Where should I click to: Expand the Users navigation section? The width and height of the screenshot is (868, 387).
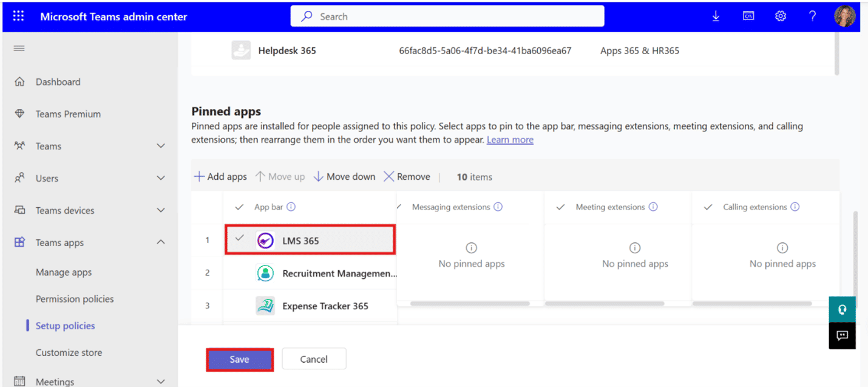coord(161,178)
